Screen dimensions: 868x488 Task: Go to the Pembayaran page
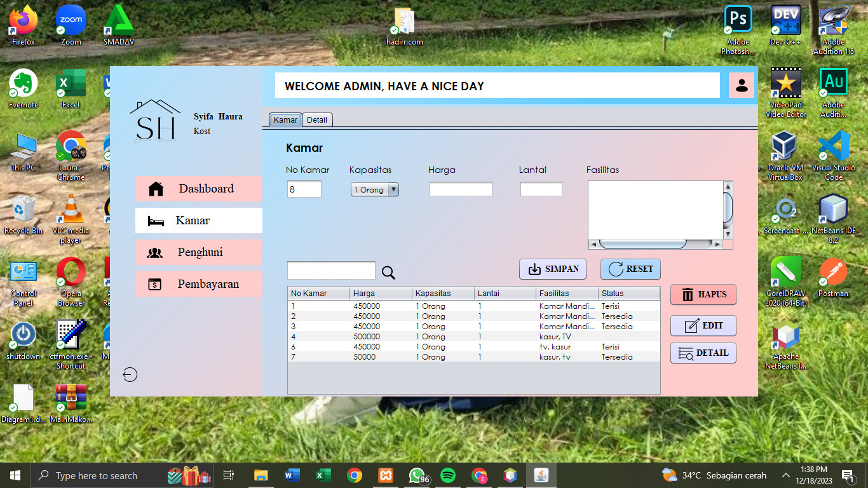click(x=198, y=284)
